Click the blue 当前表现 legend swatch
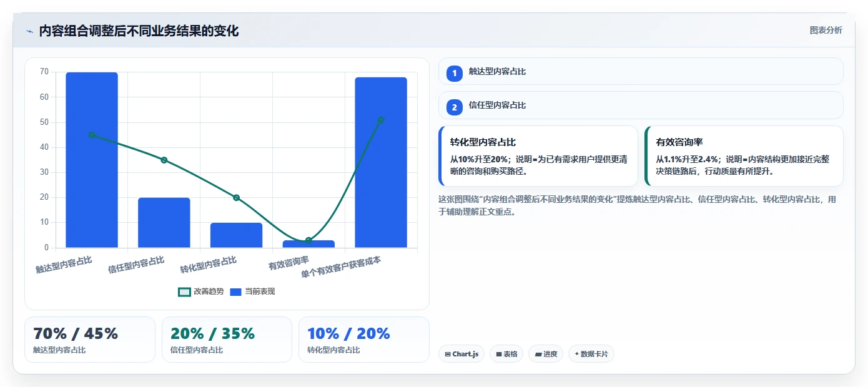The height and width of the screenshot is (387, 868). (x=235, y=292)
